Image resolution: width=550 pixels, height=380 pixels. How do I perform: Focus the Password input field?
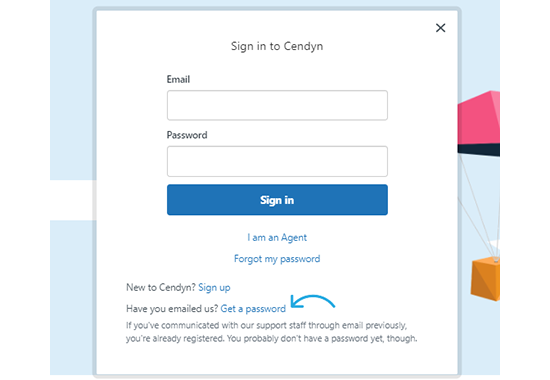277,161
